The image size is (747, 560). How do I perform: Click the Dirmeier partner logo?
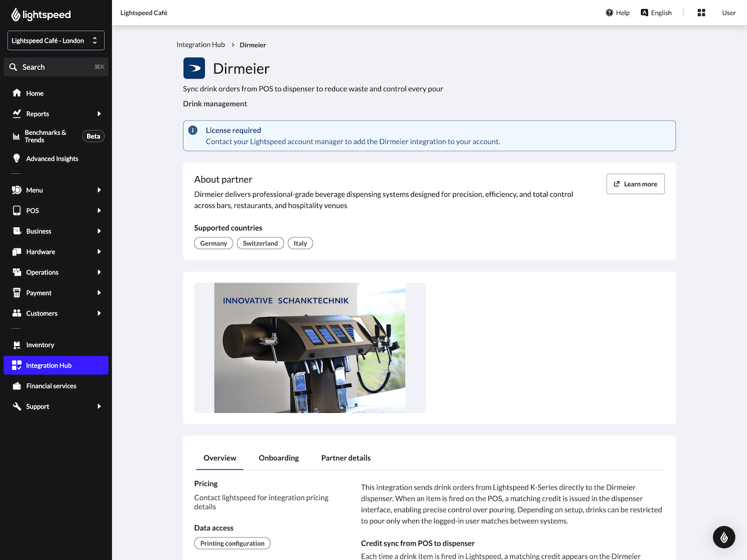pos(194,68)
